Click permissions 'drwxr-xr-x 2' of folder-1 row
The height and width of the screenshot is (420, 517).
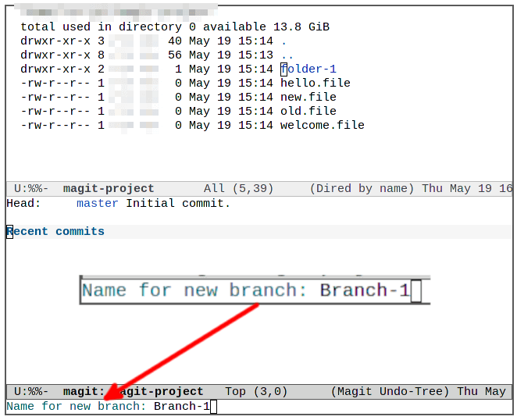pyautogui.click(x=62, y=69)
